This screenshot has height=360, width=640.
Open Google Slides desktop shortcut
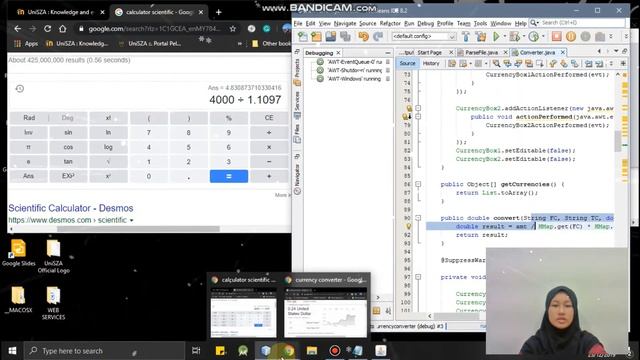pos(18,253)
